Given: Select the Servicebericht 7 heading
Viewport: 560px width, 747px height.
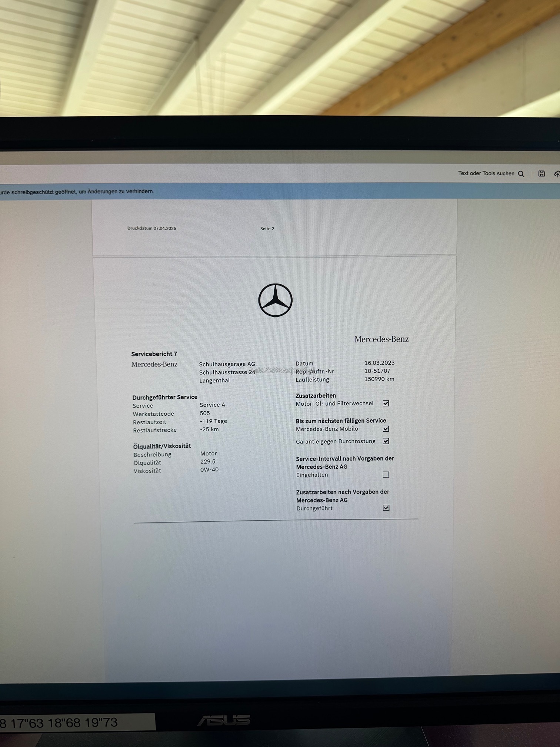Looking at the screenshot, I should click(x=154, y=354).
